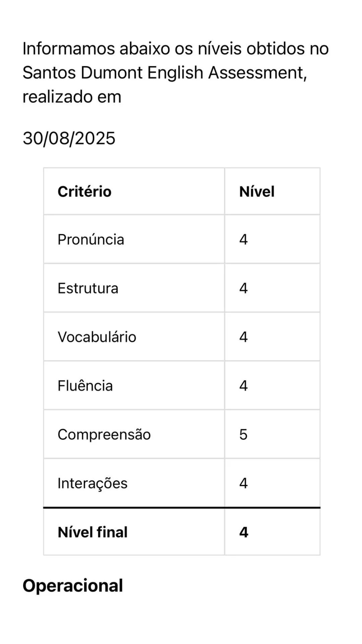Image resolution: width=362 pixels, height=644 pixels.
Task: Select the "Pronúncia" row label
Action: [x=91, y=239]
